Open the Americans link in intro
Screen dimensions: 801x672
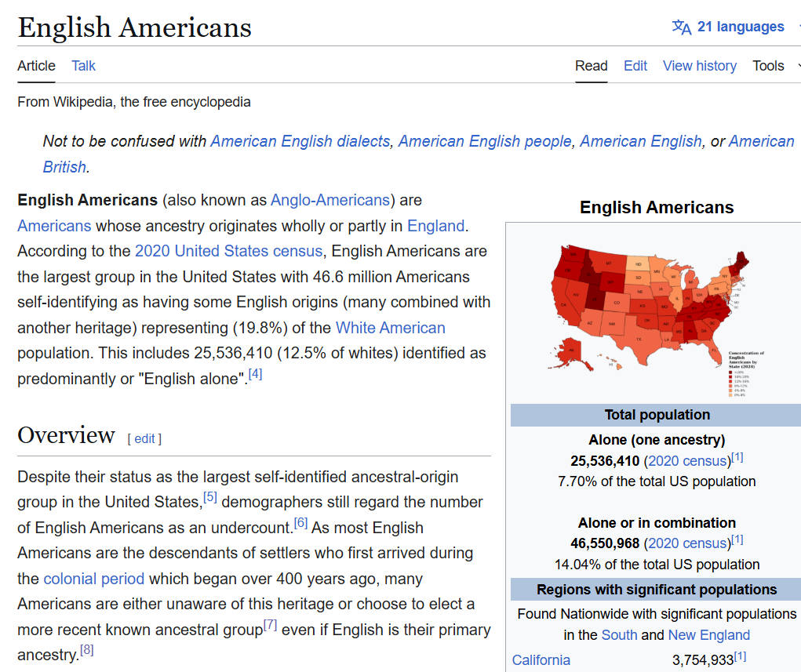[x=54, y=226]
